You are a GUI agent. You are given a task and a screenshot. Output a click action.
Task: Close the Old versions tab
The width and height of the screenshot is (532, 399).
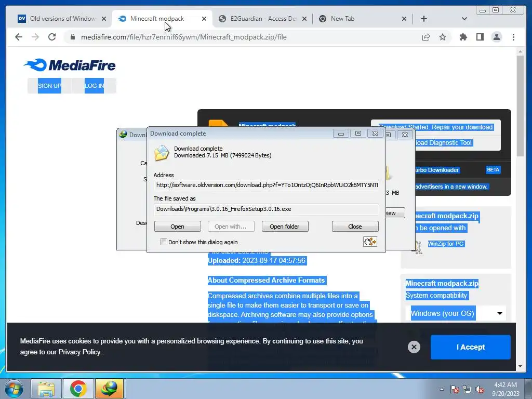pyautogui.click(x=104, y=19)
